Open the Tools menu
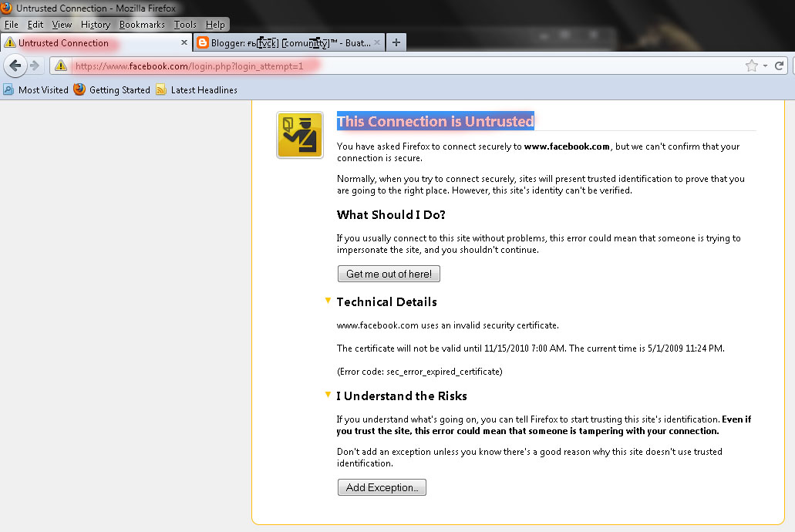Viewport: 795px width, 532px height. (x=185, y=24)
